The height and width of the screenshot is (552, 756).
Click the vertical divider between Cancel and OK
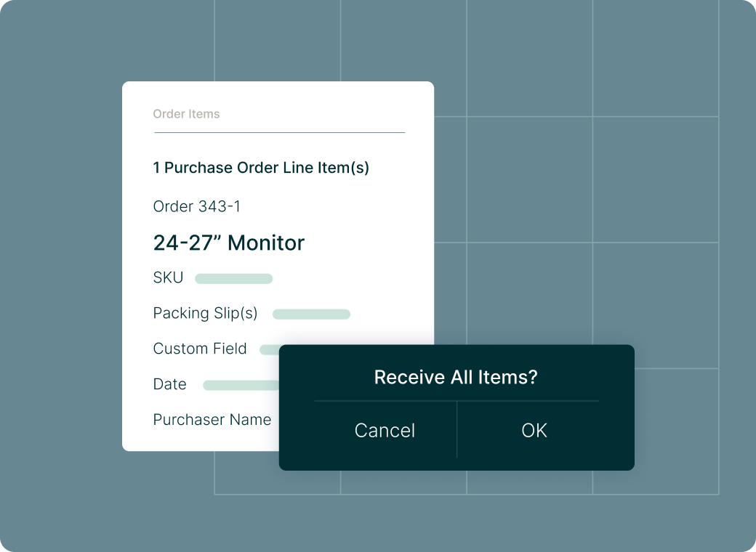(x=457, y=429)
